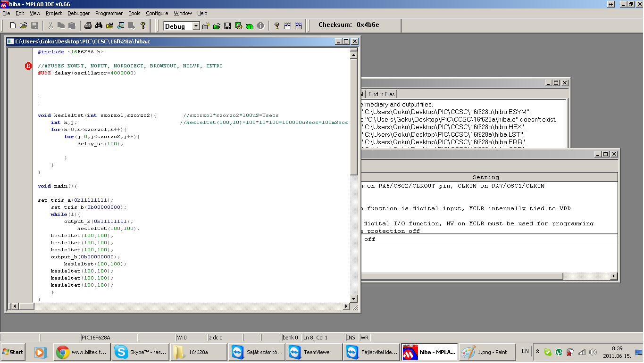
Task: Click the 'void main(){' line
Action: [x=57, y=186]
